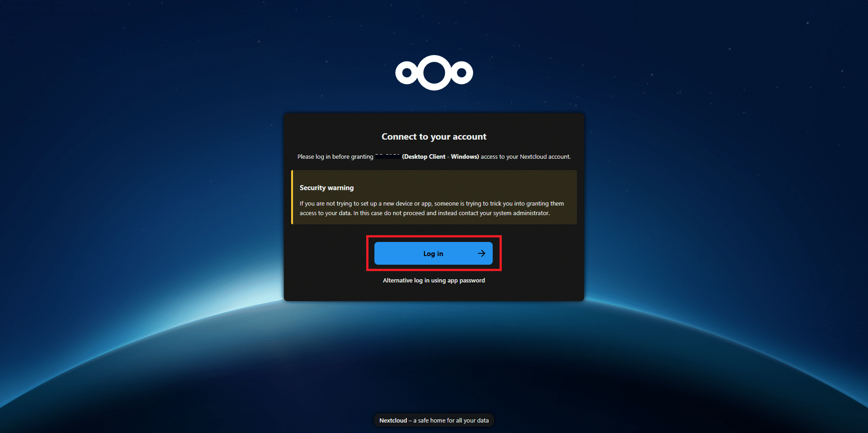The width and height of the screenshot is (868, 433).
Task: Click the bold Nextcloud word in footer
Action: tap(393, 420)
